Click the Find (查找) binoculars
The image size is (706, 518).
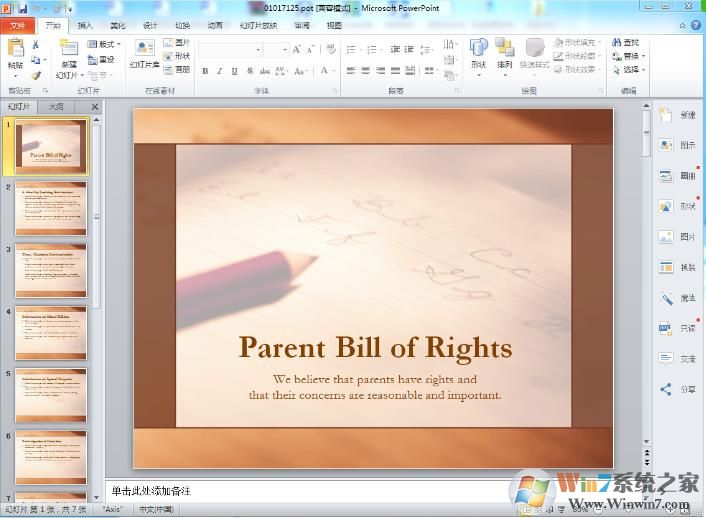[x=625, y=42]
